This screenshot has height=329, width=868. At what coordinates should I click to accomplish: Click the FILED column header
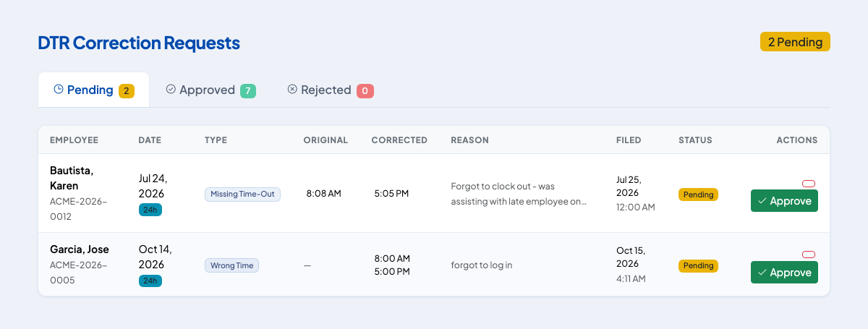629,140
